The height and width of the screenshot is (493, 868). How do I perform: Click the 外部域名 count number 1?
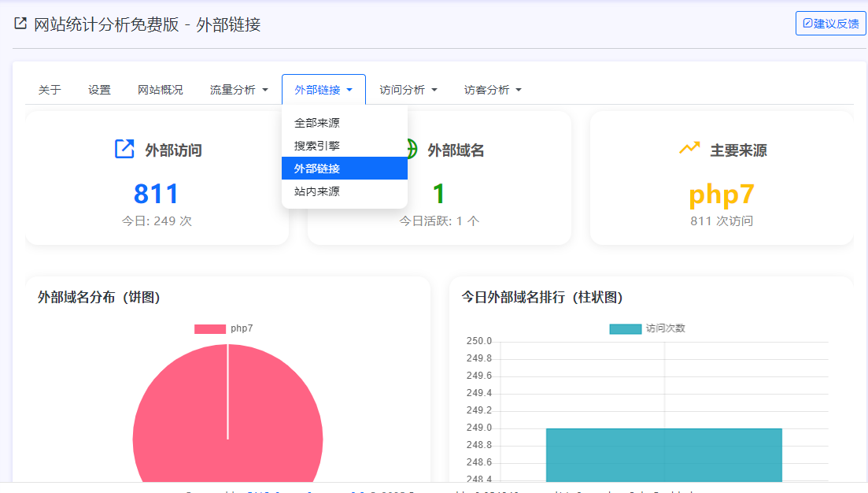(438, 194)
